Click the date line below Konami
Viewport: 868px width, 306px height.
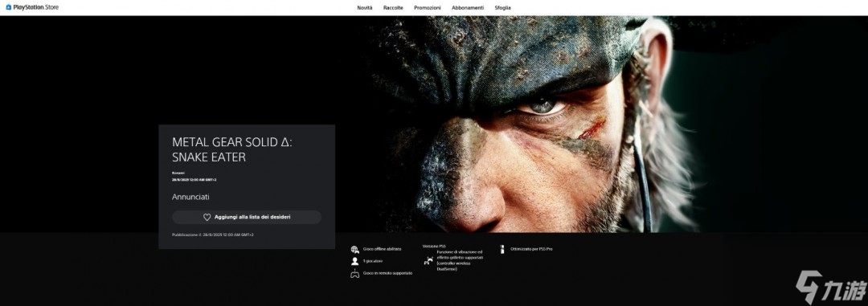(194, 180)
